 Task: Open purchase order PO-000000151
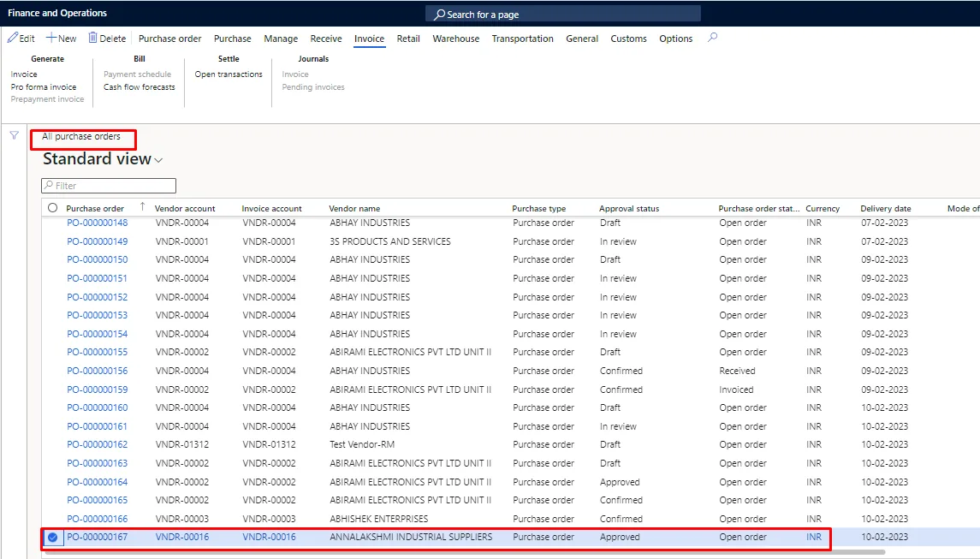click(x=98, y=278)
